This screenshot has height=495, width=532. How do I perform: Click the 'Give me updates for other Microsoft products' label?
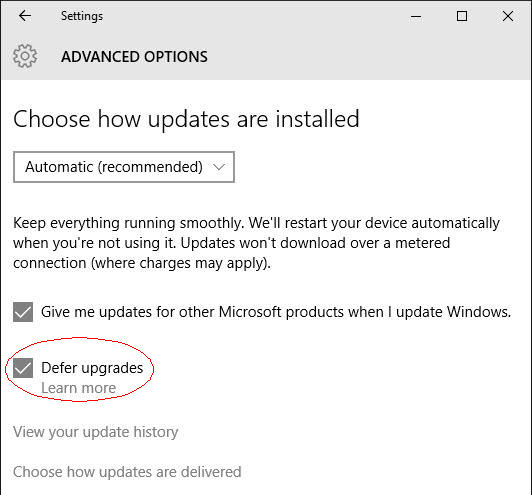pyautogui.click(x=276, y=312)
